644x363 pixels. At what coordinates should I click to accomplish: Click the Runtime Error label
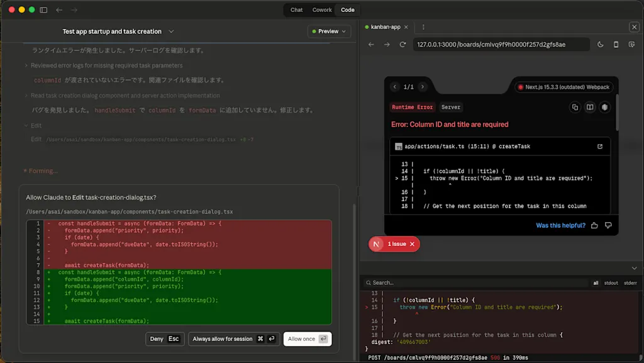tap(412, 107)
